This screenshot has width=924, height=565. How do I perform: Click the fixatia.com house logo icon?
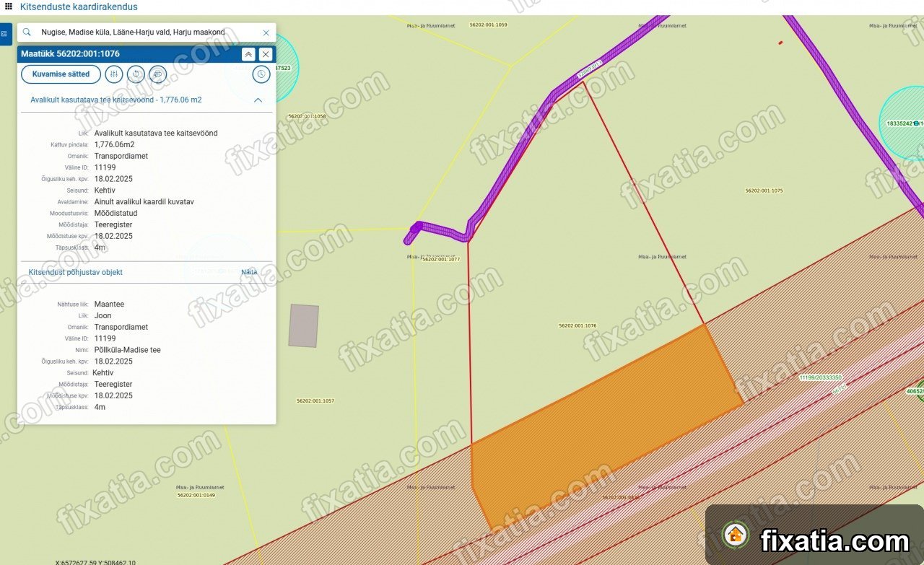click(x=735, y=535)
